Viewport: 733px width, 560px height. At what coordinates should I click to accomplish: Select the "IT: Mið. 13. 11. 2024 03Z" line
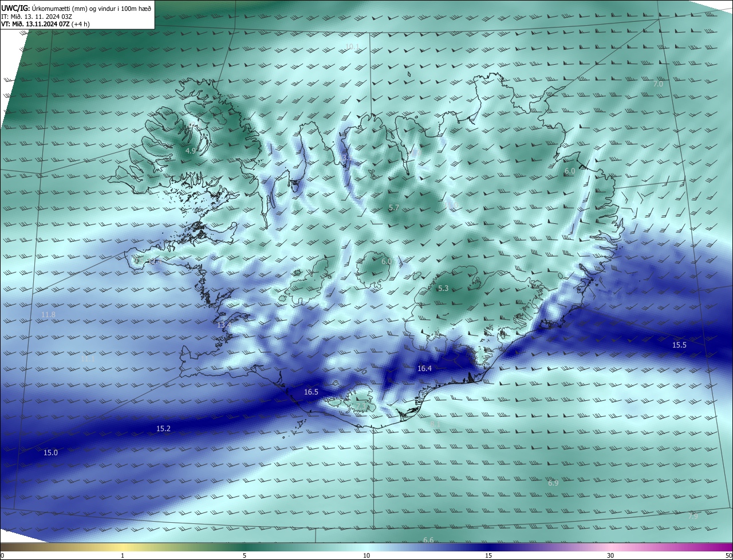(x=36, y=17)
